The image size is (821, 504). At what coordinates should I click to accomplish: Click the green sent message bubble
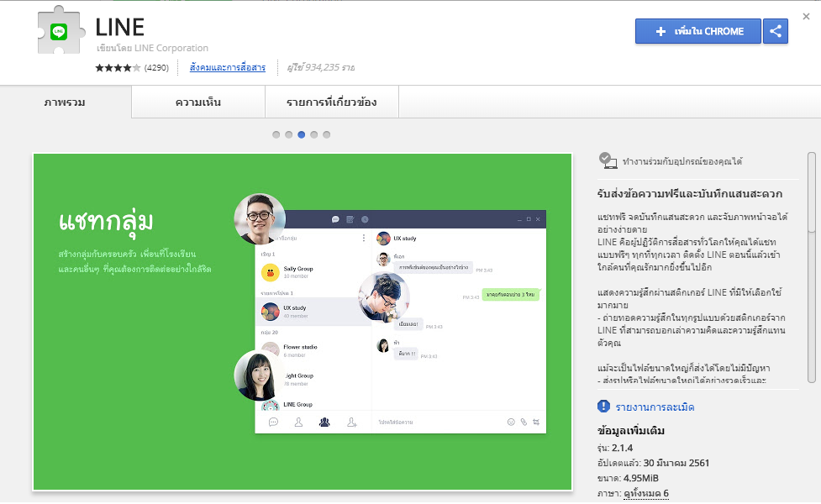(511, 295)
